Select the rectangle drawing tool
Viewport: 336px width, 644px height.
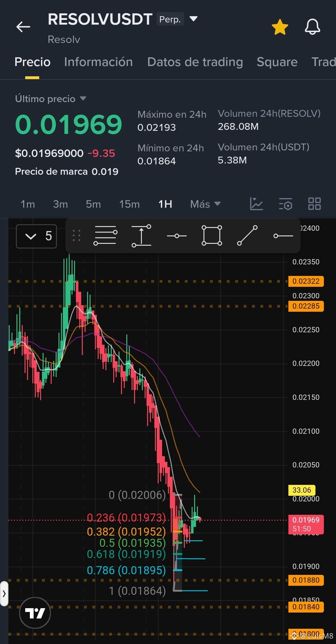point(212,236)
